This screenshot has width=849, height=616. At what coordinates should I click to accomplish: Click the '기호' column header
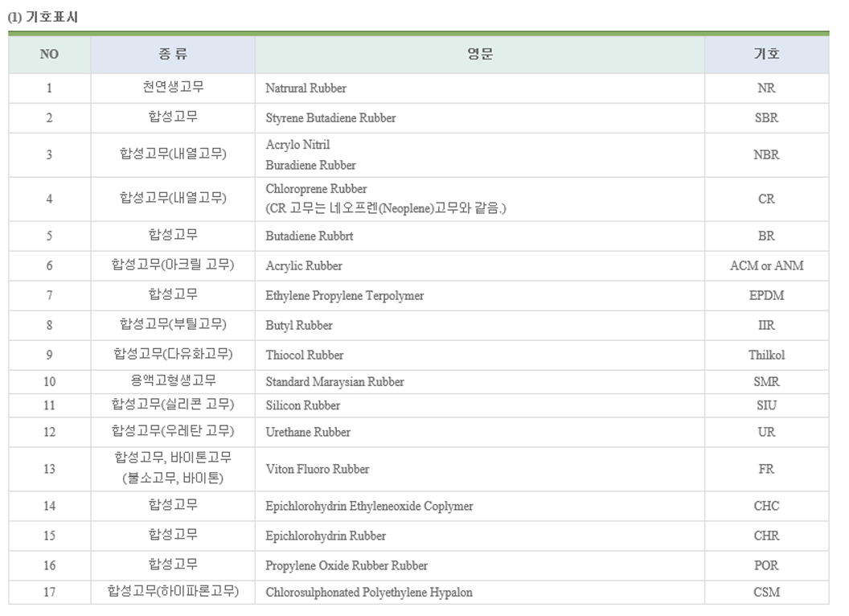click(766, 55)
